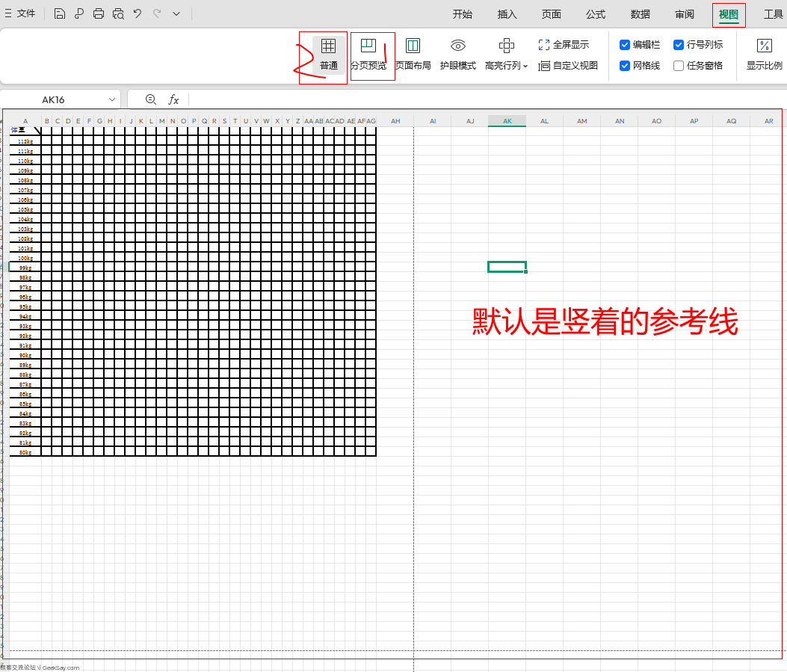The image size is (787, 672).
Task: Click 全屏显示 full screen button
Action: (564, 45)
